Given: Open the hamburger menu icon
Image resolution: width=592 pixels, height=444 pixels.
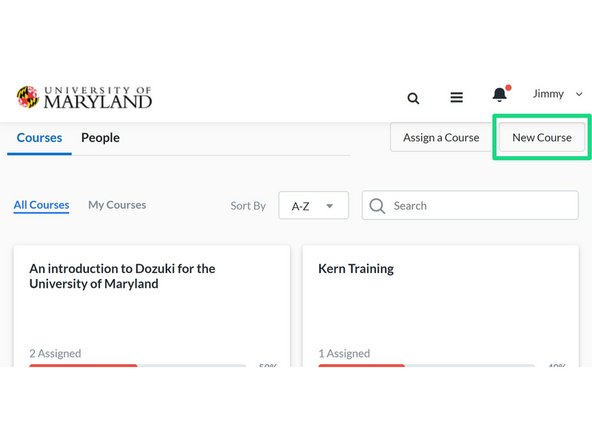Looking at the screenshot, I should pos(456,98).
